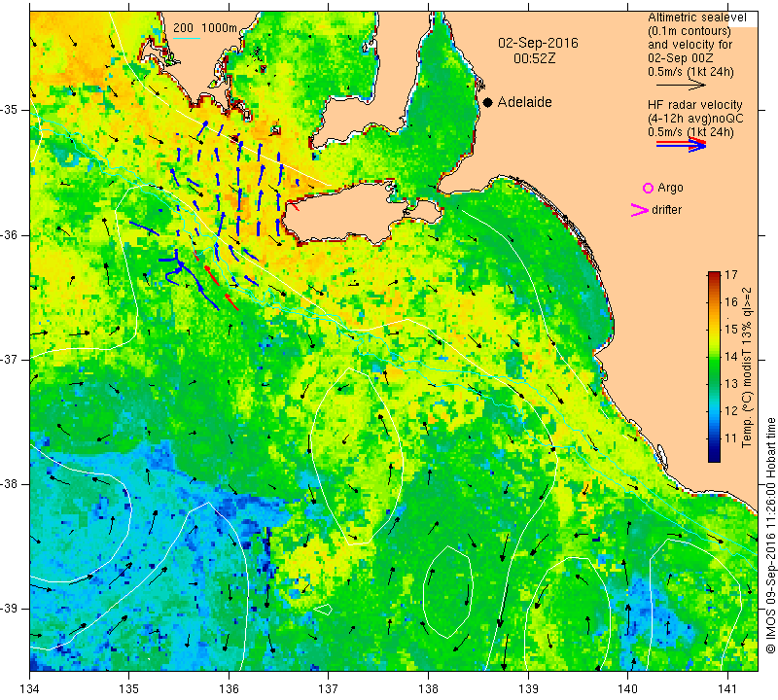Image resolution: width=778 pixels, height=700 pixels.
Task: Click the cyan 200m contour legend line
Action: tap(186, 38)
